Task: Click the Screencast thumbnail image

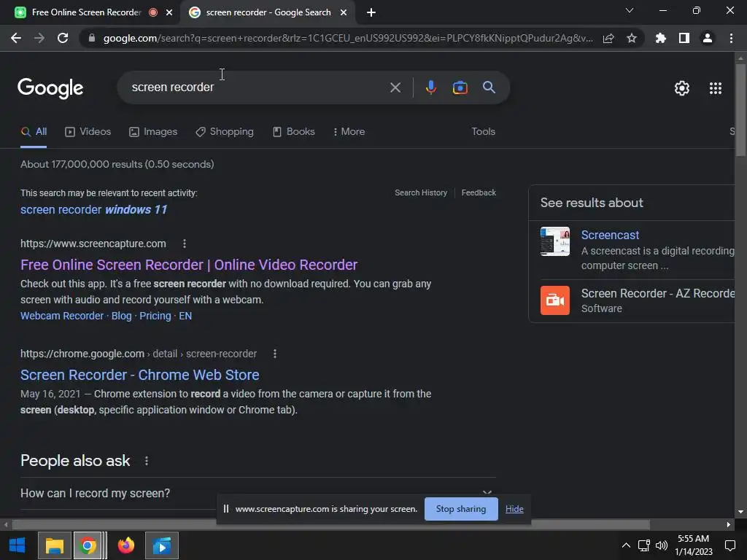Action: pyautogui.click(x=554, y=241)
